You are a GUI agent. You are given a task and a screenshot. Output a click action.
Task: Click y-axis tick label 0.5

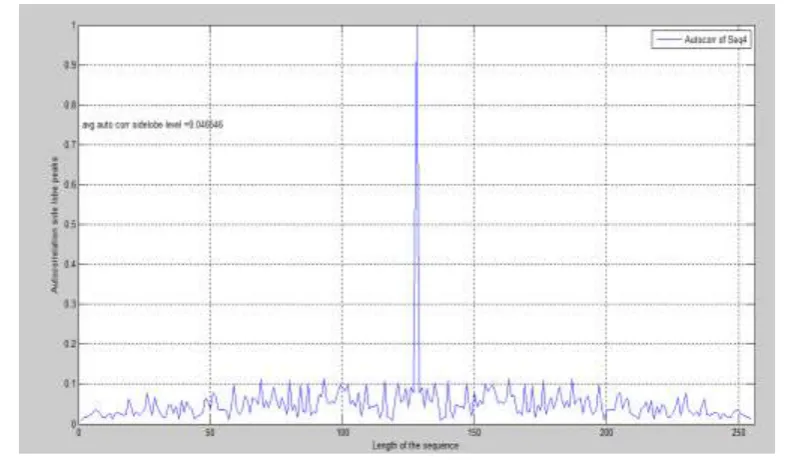pos(70,224)
